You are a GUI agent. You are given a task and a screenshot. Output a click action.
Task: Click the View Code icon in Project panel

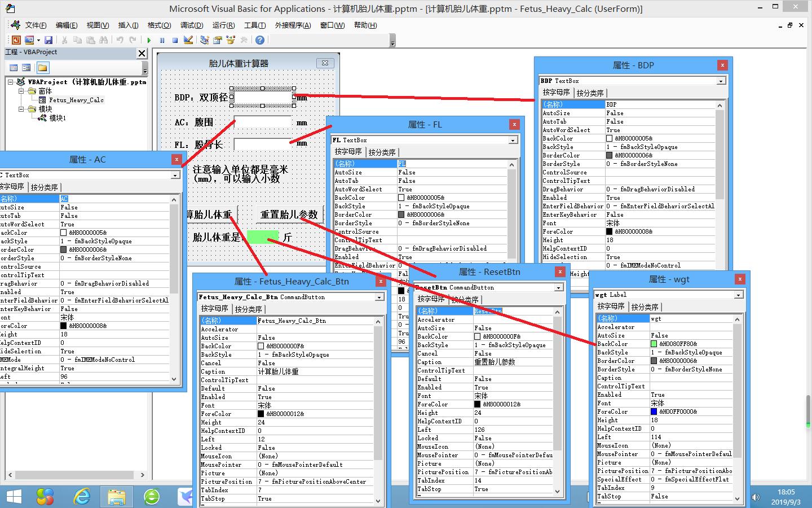tap(14, 67)
